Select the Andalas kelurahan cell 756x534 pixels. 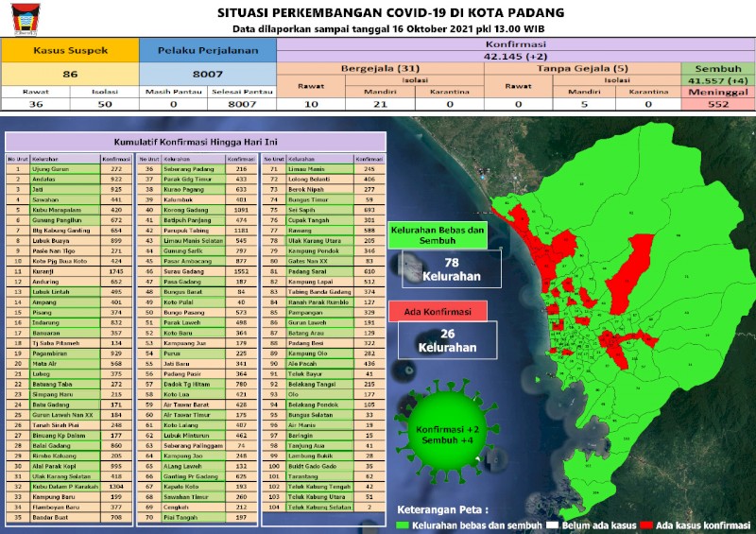tap(65, 179)
